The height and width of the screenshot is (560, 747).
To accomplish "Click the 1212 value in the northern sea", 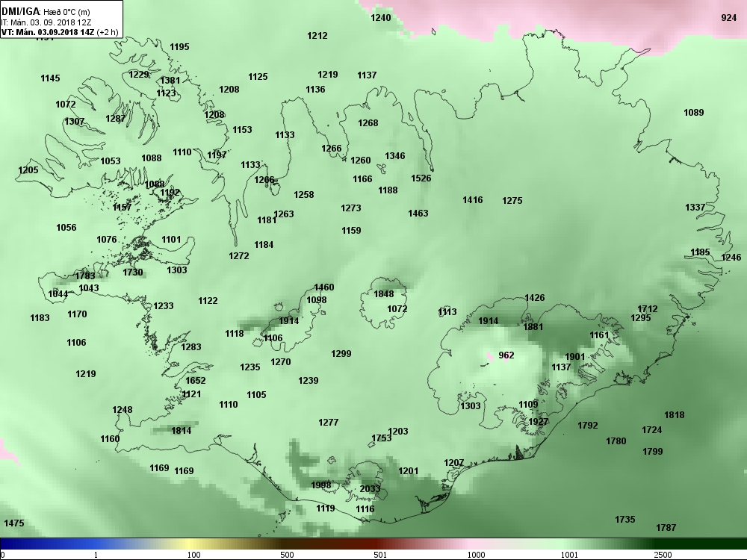I will [x=317, y=36].
